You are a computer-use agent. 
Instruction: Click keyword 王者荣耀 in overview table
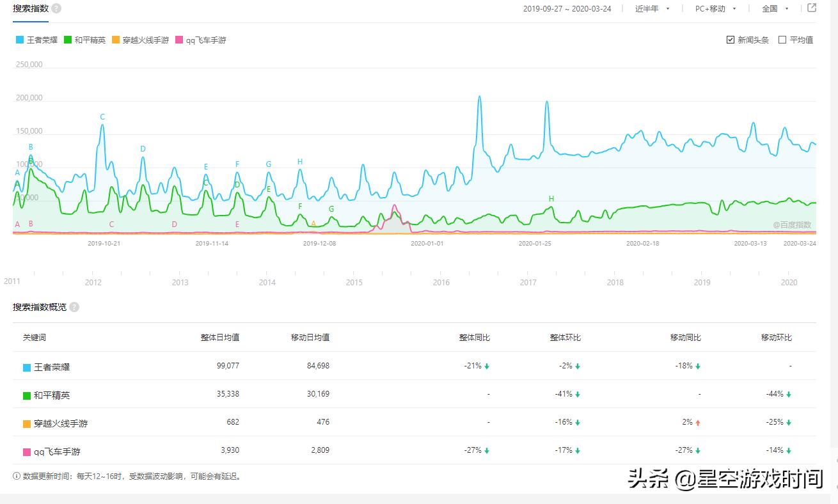tap(52, 368)
